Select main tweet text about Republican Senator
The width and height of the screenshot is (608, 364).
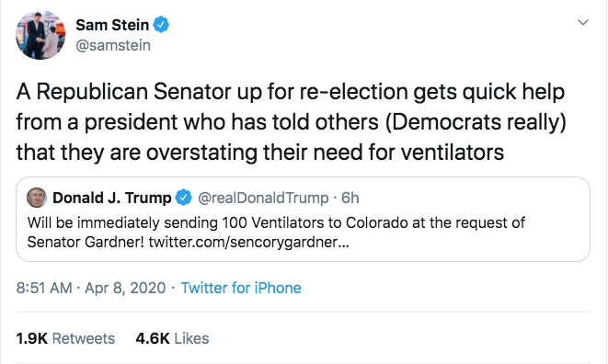[x=291, y=121]
